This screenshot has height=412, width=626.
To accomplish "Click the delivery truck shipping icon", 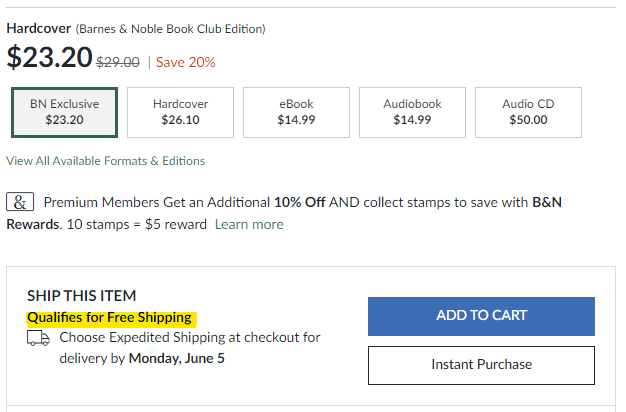I will (x=38, y=338).
